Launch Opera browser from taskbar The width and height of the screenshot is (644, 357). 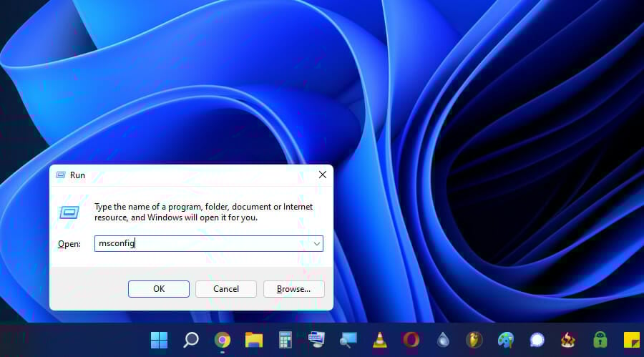coord(411,340)
